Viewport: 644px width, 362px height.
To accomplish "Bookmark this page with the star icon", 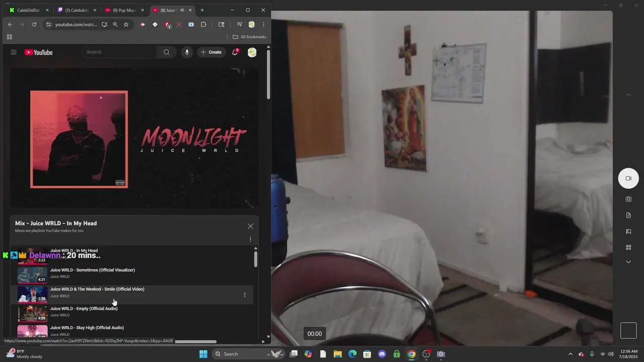I will coord(126,24).
